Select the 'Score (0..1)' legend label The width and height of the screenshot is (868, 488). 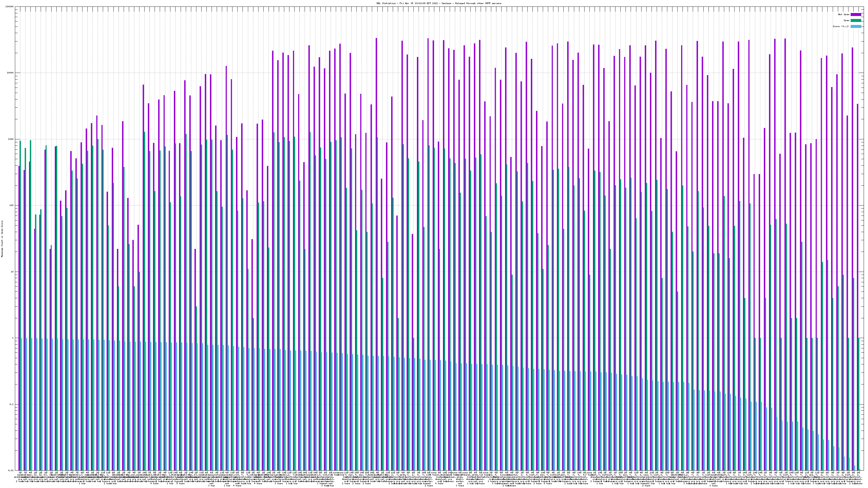tap(841, 26)
